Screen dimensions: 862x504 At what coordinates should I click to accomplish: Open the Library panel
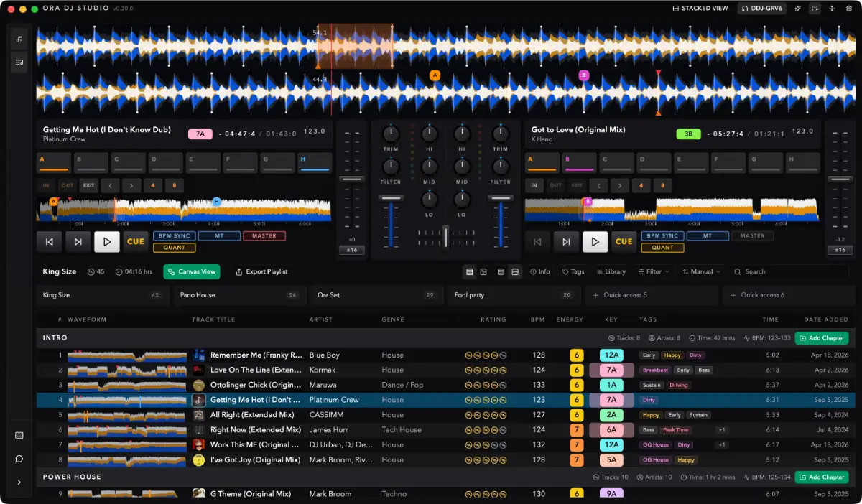tap(610, 271)
